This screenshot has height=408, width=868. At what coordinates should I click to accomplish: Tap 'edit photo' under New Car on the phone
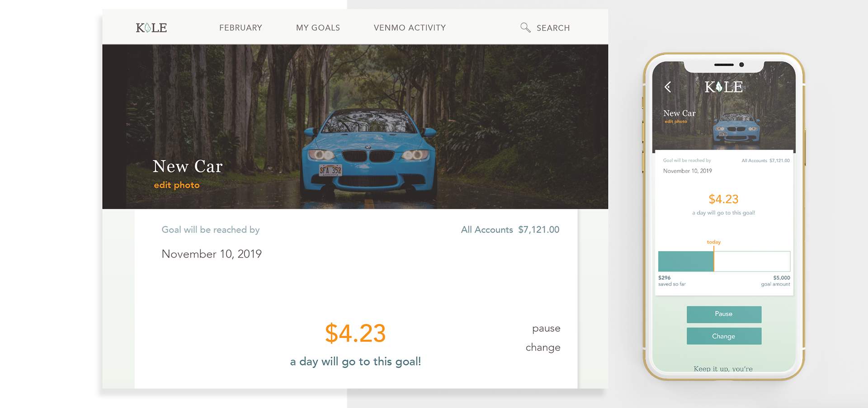pyautogui.click(x=675, y=122)
